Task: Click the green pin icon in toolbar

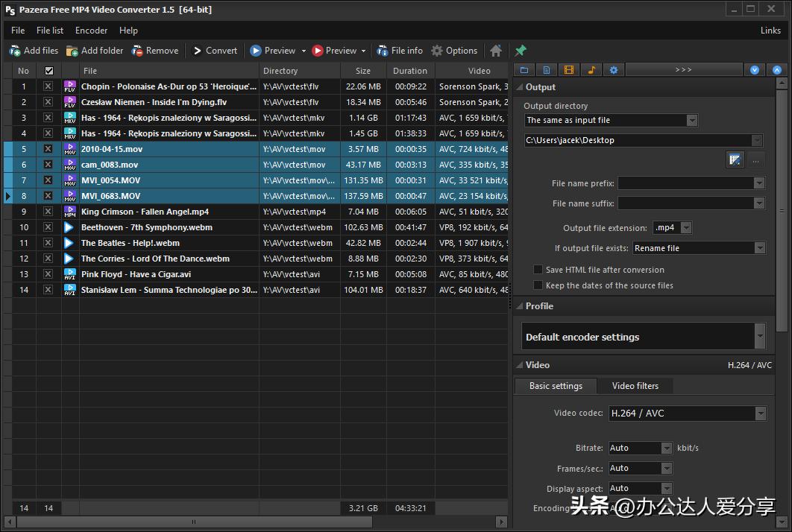Action: [521, 51]
